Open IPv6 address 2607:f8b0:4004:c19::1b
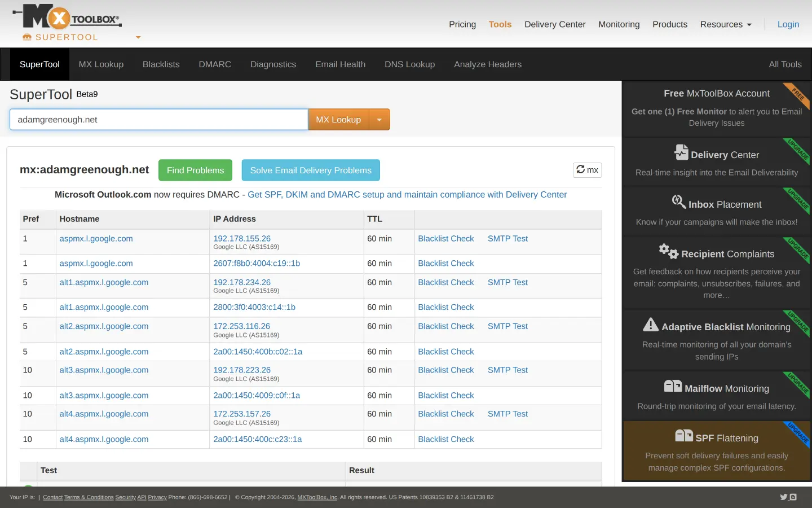This screenshot has height=508, width=812. click(x=257, y=264)
